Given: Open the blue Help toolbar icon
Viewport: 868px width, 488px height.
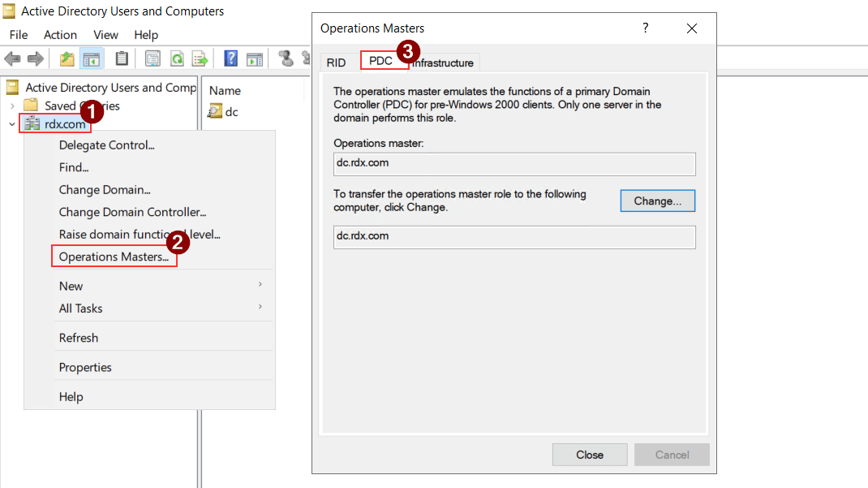Looking at the screenshot, I should (231, 58).
